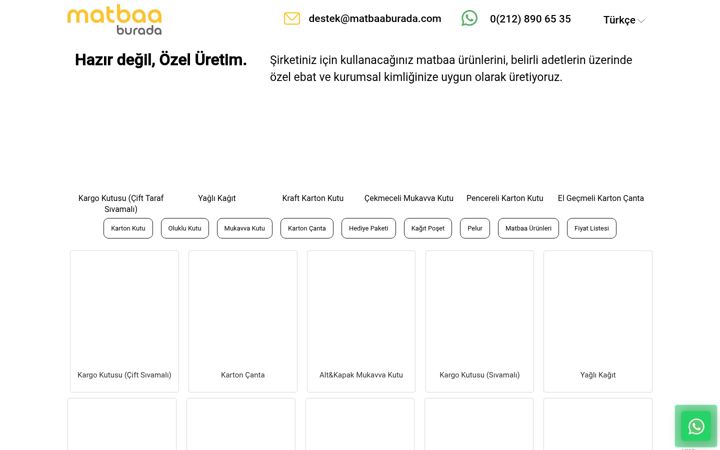The width and height of the screenshot is (720, 450).
Task: Click the destek@matbaaburada.com email link
Action: pos(375,19)
